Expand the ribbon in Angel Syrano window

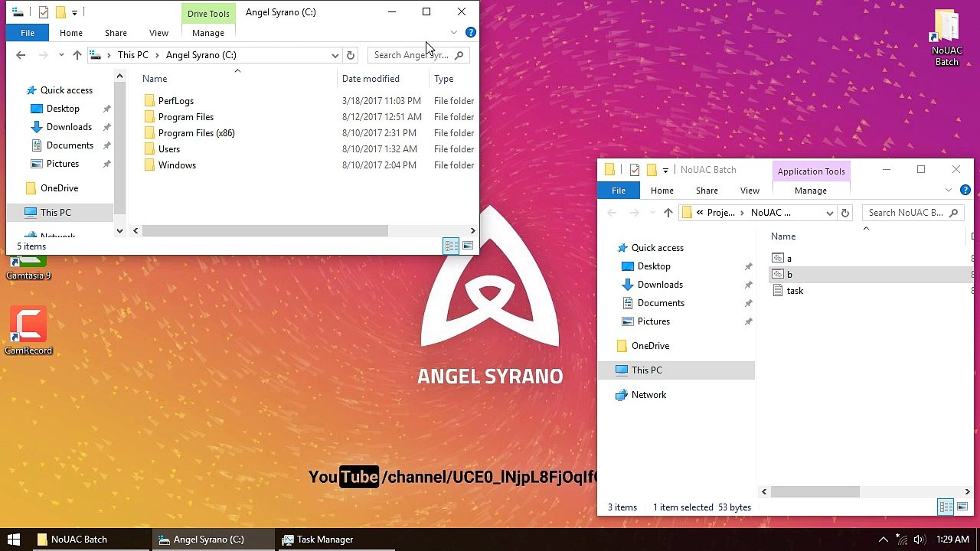454,32
